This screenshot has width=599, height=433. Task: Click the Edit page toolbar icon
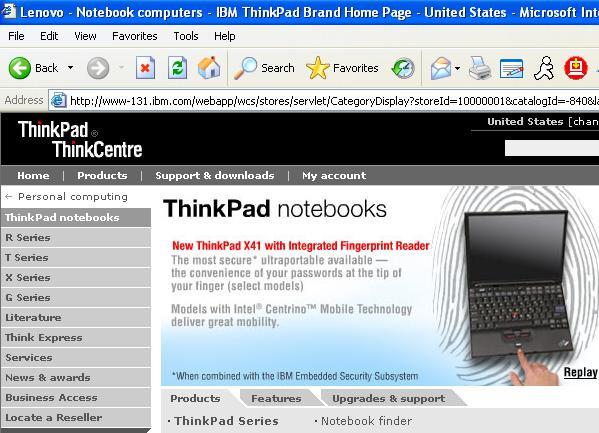coord(512,68)
